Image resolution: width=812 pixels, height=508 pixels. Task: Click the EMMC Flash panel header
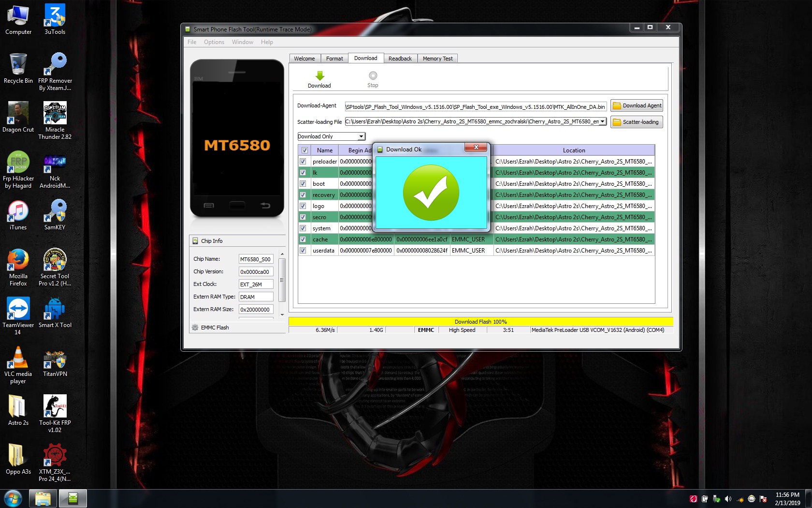238,328
